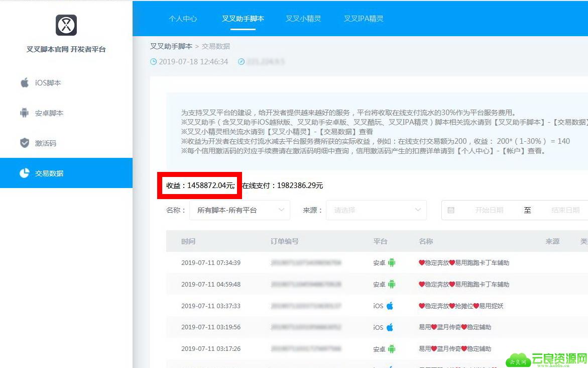Click the 蓝月传奇 script name in the 03:19:56 row
This screenshot has width=588, height=368.
[455, 327]
